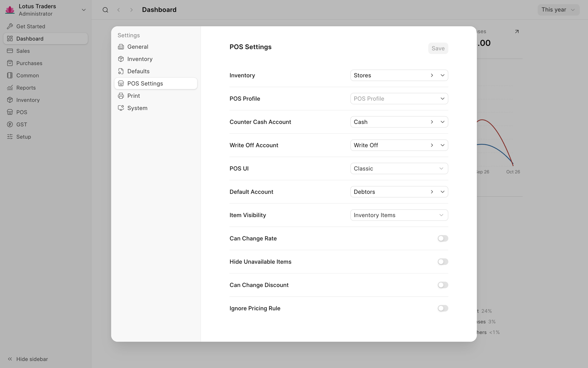The width and height of the screenshot is (588, 368).
Task: Open linked Write Off account via arrow
Action: (x=432, y=145)
